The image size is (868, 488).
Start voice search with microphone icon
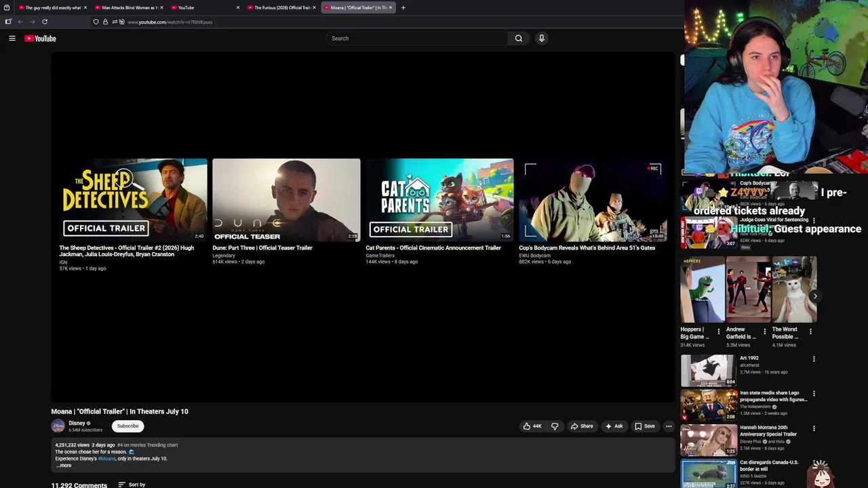tap(542, 39)
